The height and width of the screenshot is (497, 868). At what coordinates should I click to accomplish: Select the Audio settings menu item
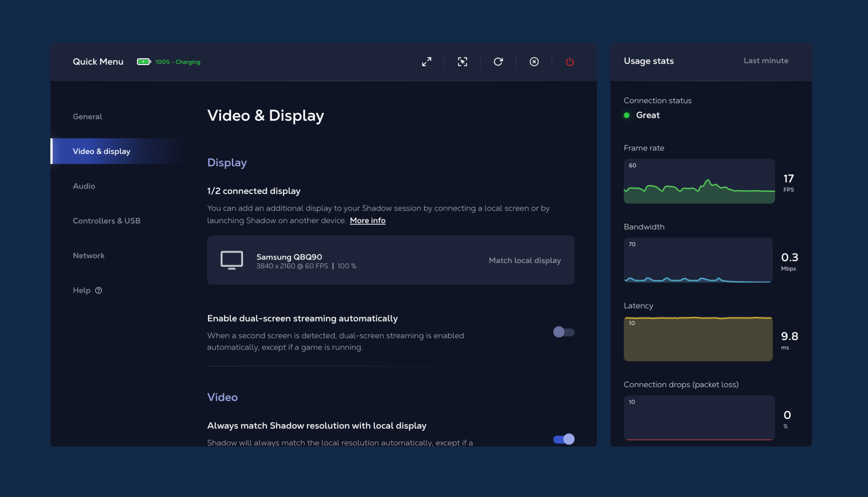click(83, 186)
